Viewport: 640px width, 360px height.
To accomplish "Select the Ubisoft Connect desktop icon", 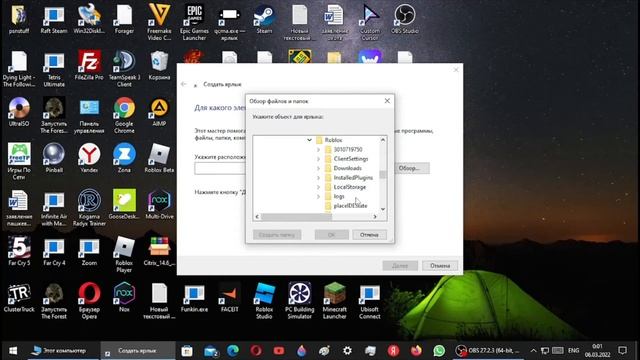I will (369, 300).
